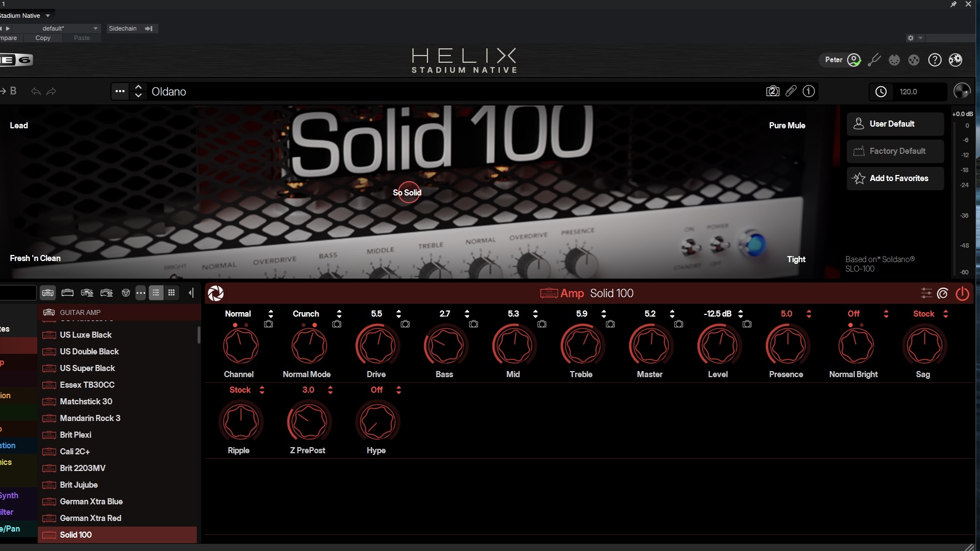Screen dimensions: 980x551
Task: Click the Pure Mule focus label
Action: point(787,126)
